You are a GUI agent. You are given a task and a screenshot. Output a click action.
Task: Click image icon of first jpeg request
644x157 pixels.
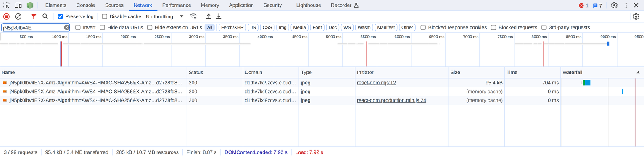(5, 83)
